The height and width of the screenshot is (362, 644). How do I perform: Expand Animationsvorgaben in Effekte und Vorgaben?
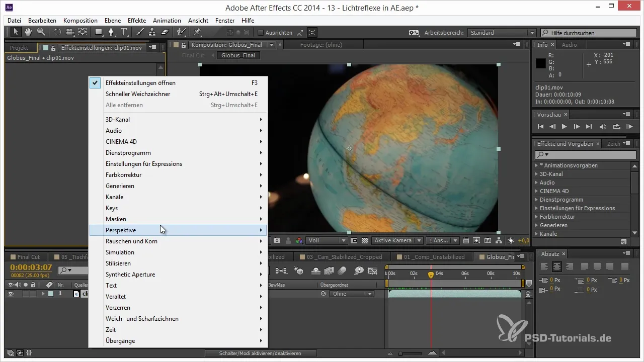point(536,165)
